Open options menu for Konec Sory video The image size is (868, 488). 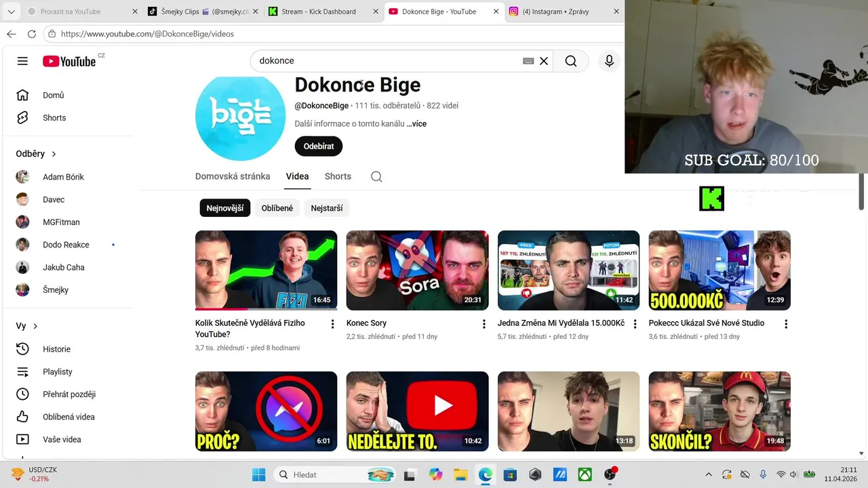pos(484,324)
